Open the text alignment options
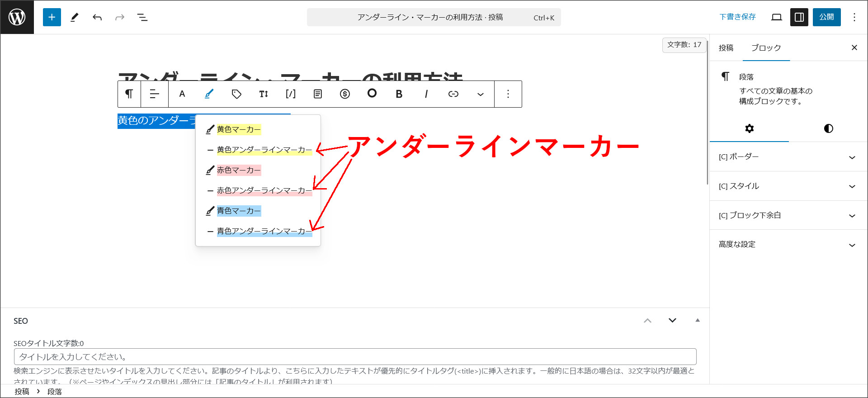Image resolution: width=868 pixels, height=398 pixels. [155, 94]
